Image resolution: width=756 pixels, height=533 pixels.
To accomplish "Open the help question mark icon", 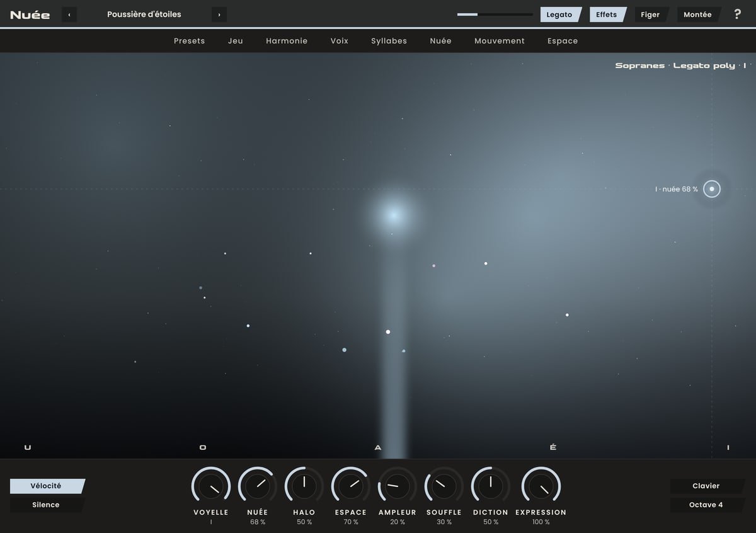I will 737,14.
